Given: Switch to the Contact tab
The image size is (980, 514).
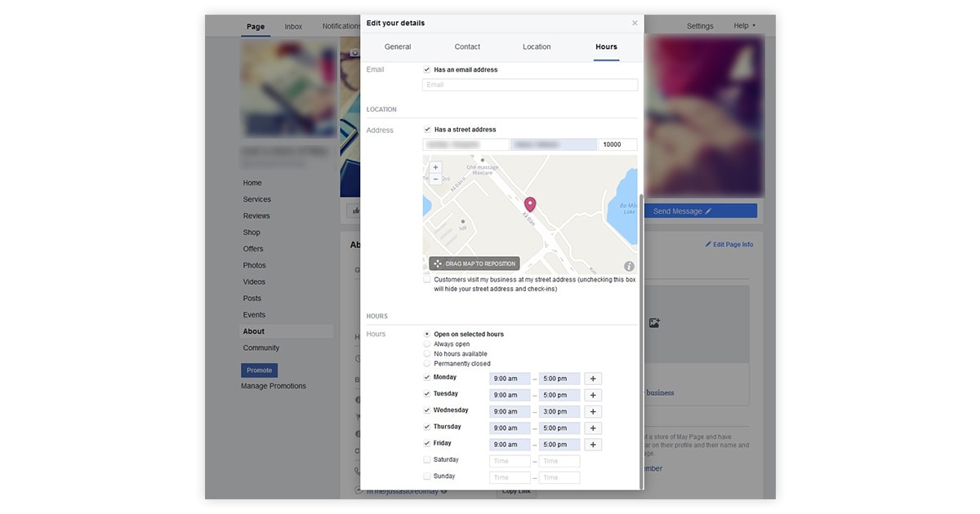Looking at the screenshot, I should click(467, 47).
